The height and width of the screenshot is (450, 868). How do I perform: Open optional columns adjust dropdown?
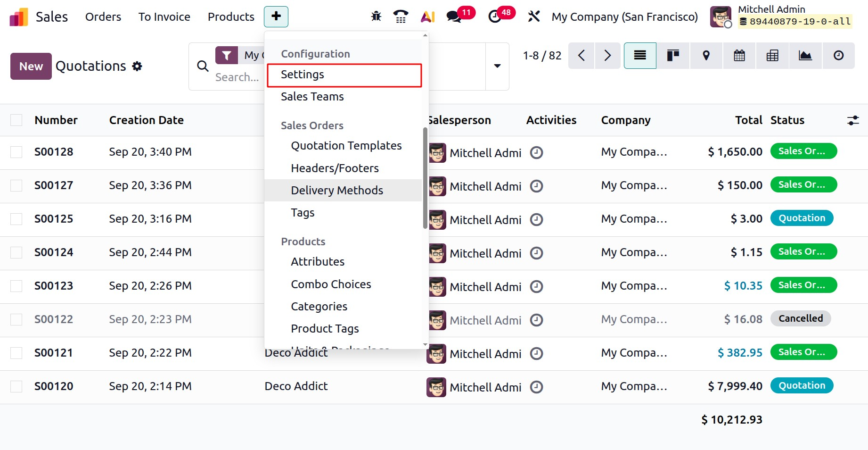click(853, 120)
